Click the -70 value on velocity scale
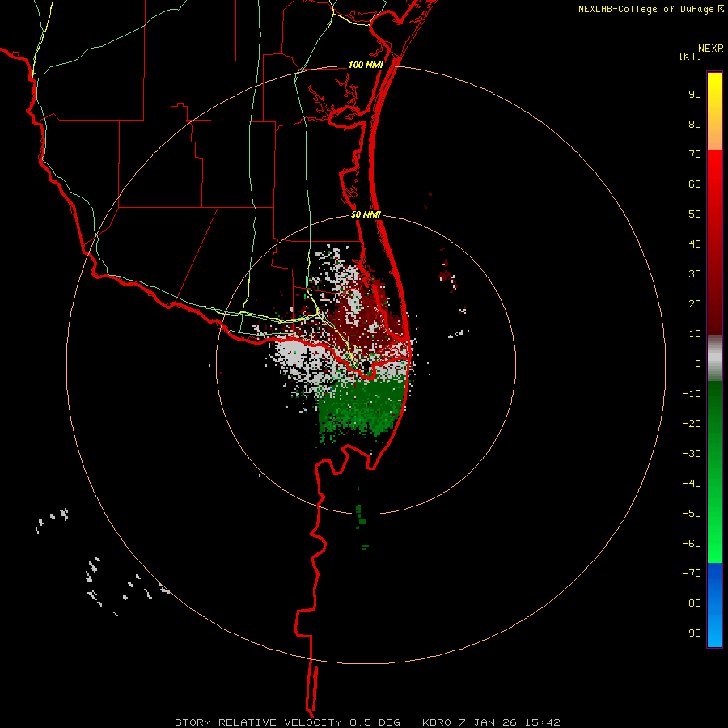This screenshot has width=728, height=728. [x=692, y=574]
